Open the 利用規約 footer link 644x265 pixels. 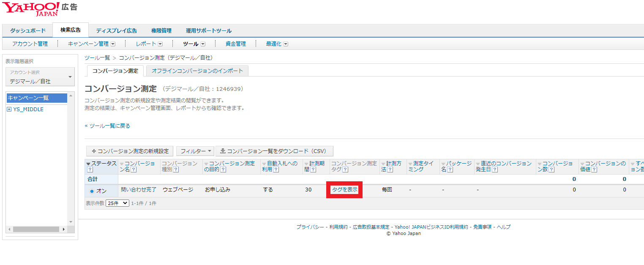tap(338, 227)
